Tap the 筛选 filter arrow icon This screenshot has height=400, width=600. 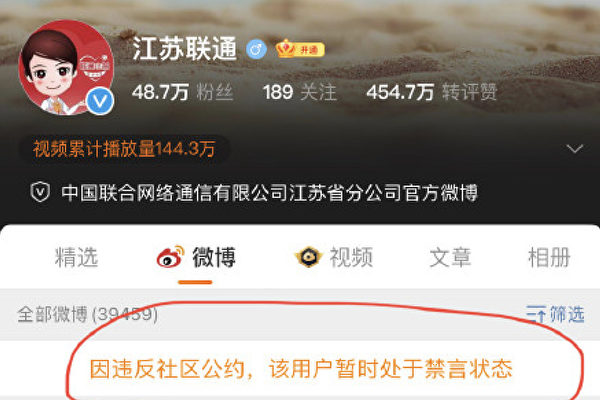tap(536, 314)
